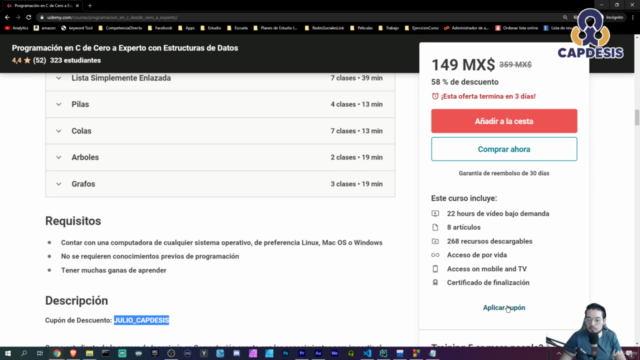Open Windows taskbar search
Viewport: 640px width, 360px height.
tap(24, 353)
